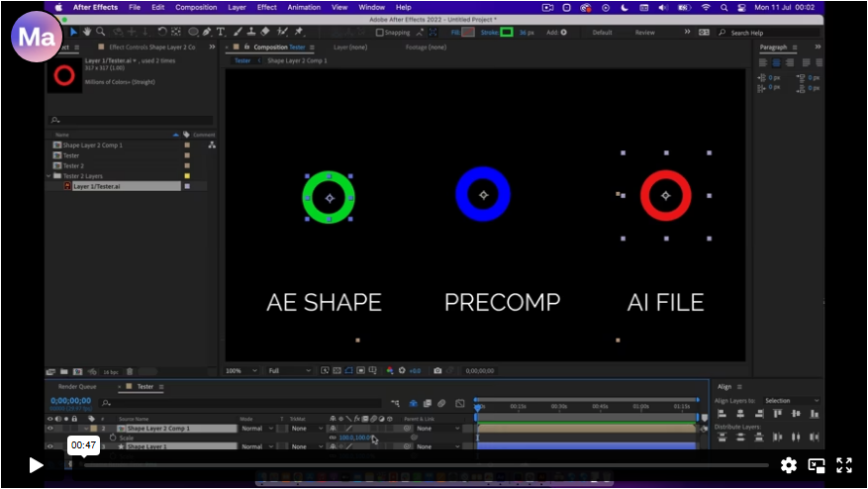Open the Animation menu
Screen dimensions: 868x489
[x=304, y=7]
